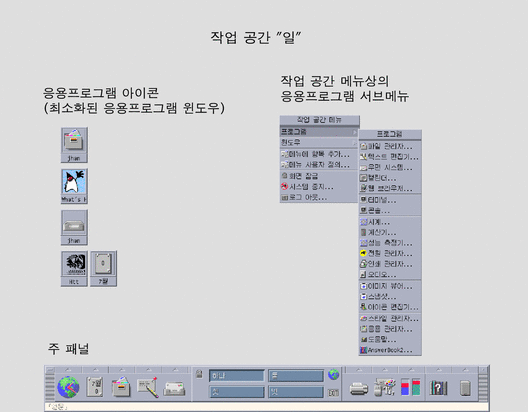Open '윈도우' submenu in workspace menu

pyautogui.click(x=319, y=142)
